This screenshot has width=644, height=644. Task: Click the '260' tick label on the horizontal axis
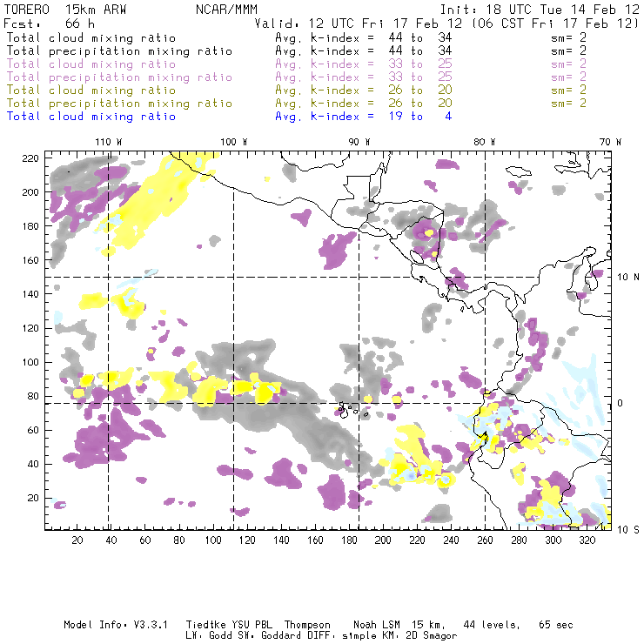[x=485, y=540]
